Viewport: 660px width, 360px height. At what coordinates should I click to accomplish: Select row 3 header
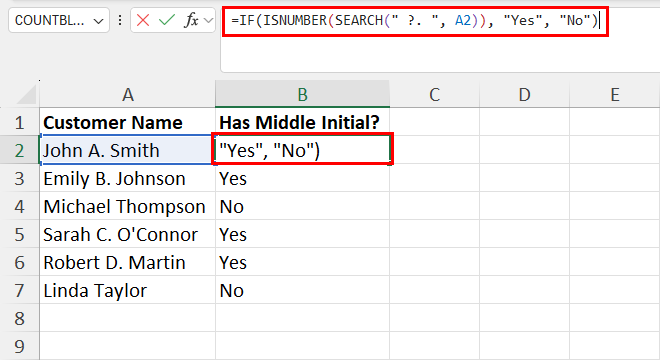click(x=19, y=178)
